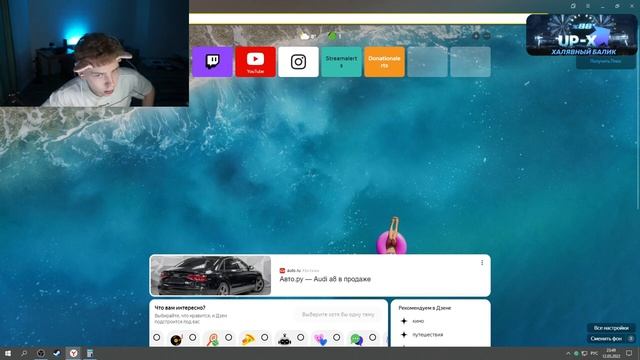The width and height of the screenshot is (640, 360).
Task: Click the weather widget icon above tiles
Action: (305, 36)
